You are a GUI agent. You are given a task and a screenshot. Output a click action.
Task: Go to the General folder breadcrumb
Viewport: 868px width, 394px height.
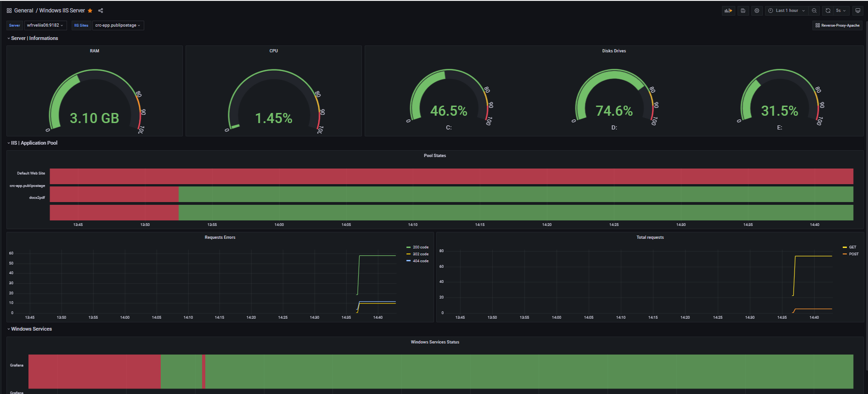23,11
